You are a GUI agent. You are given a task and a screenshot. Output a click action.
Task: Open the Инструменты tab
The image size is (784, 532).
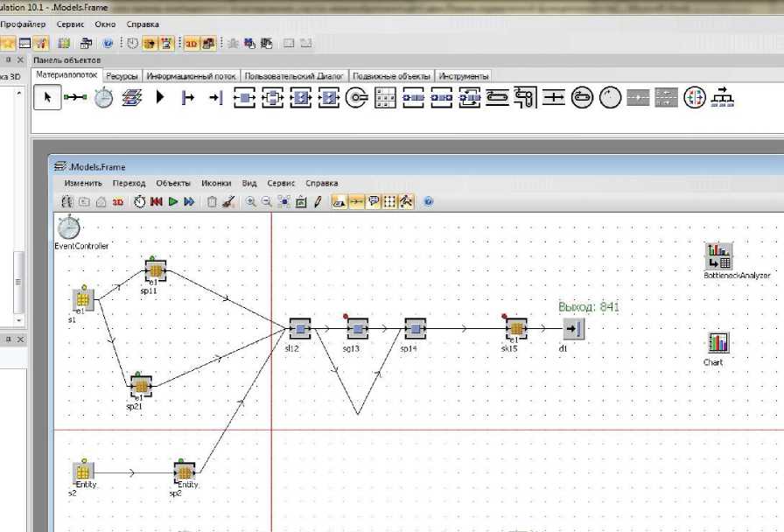[464, 76]
